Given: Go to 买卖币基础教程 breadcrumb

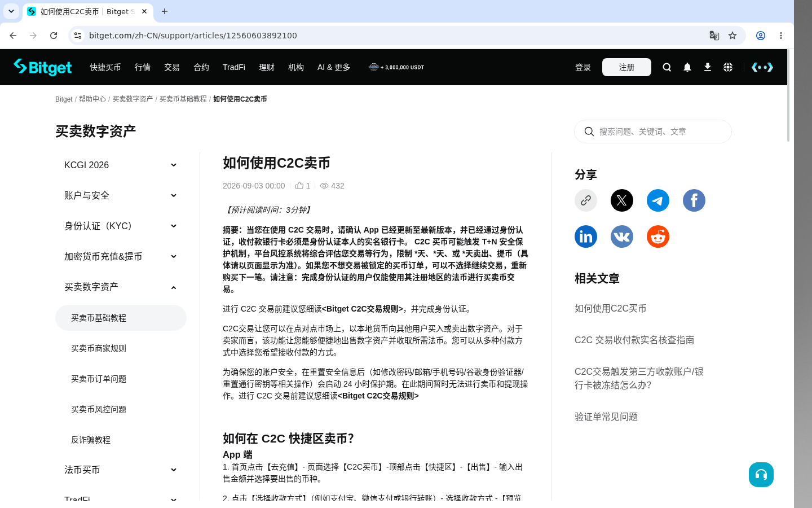Looking at the screenshot, I should 183,99.
